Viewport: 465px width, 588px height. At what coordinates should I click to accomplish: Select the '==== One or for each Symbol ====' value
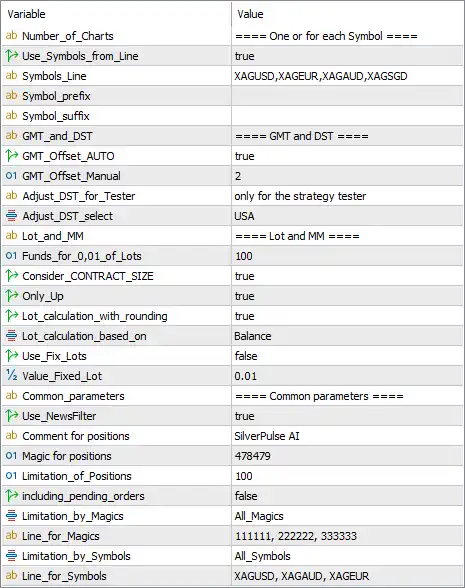point(326,36)
